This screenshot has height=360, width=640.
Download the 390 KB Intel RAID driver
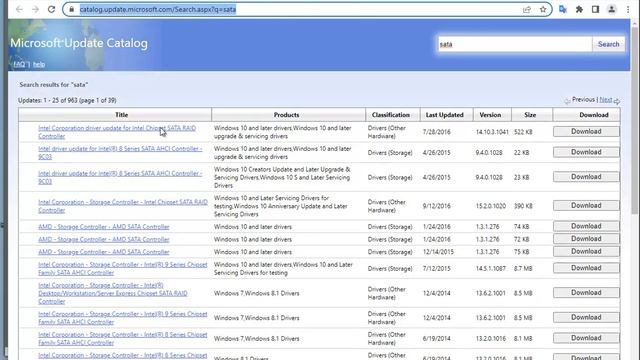click(586, 205)
